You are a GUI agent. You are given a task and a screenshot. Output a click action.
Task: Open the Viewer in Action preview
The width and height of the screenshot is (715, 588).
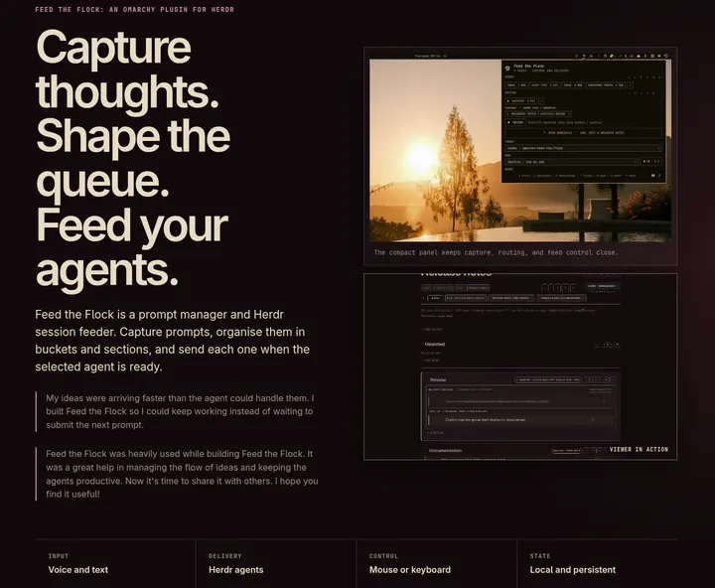click(520, 367)
